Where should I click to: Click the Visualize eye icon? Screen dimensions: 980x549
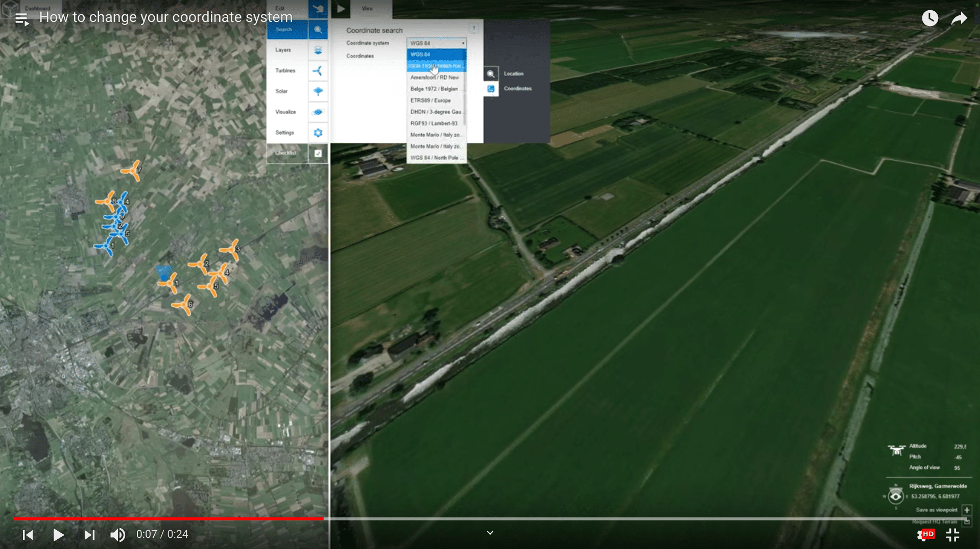(318, 112)
